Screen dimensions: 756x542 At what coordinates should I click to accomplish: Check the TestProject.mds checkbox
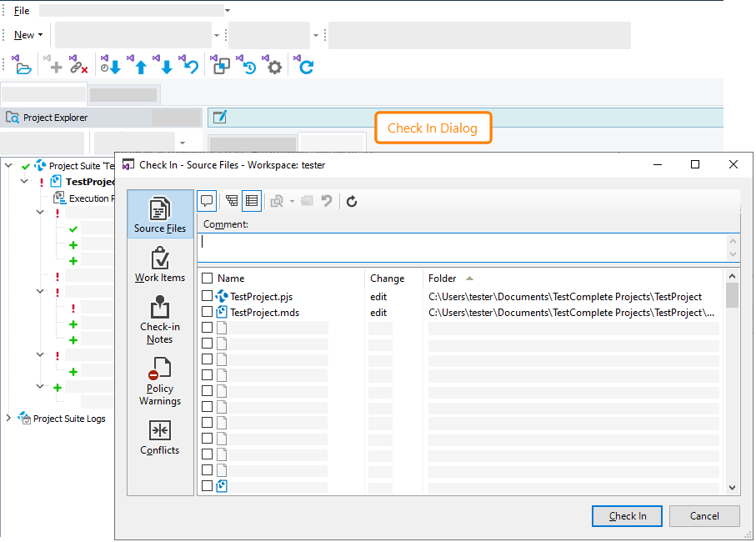click(205, 311)
